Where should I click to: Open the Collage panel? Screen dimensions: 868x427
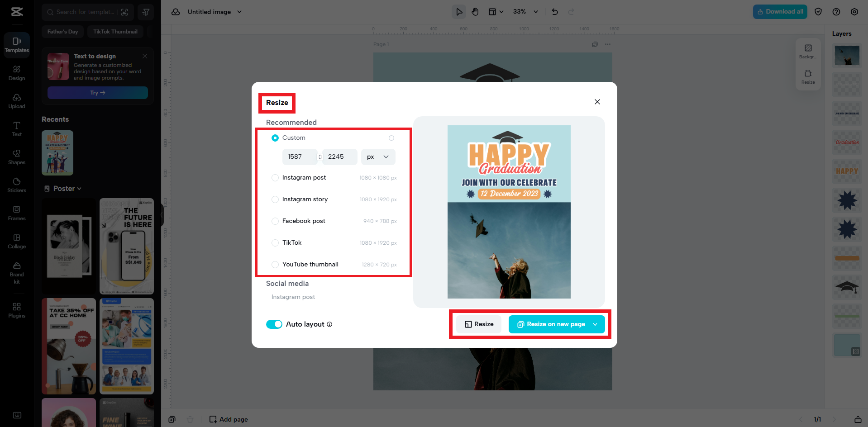17,242
